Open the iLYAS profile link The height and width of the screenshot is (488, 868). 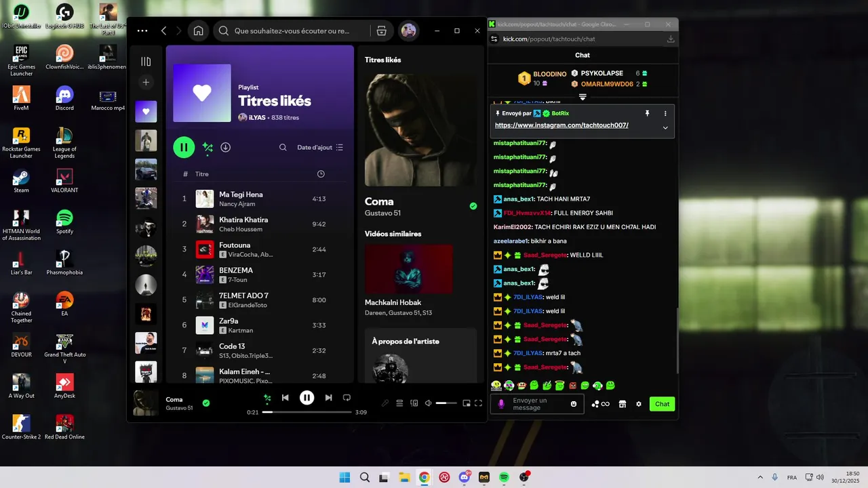[258, 117]
